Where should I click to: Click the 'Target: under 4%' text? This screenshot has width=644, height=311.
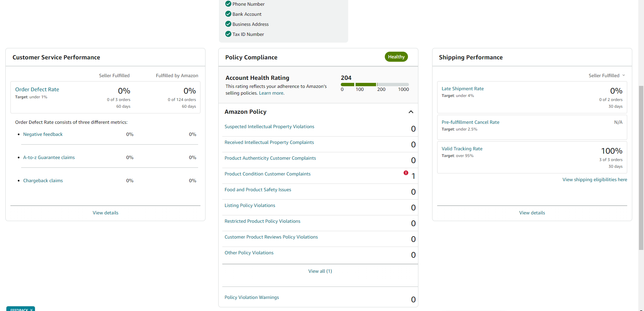click(458, 96)
